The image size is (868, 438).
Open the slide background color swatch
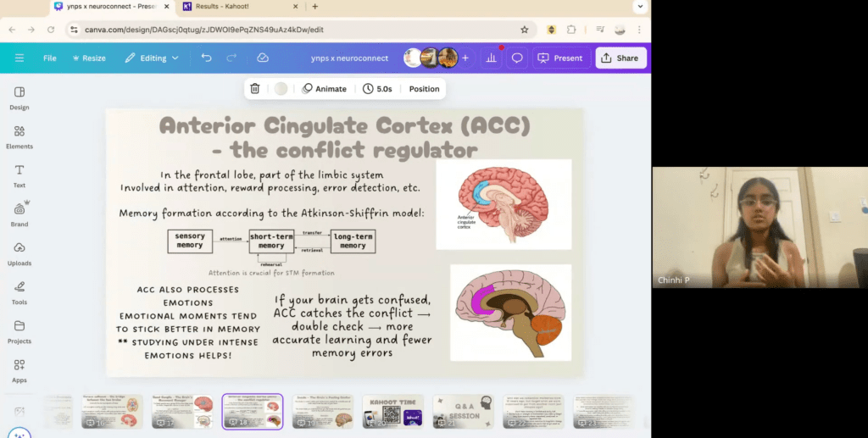coord(281,89)
